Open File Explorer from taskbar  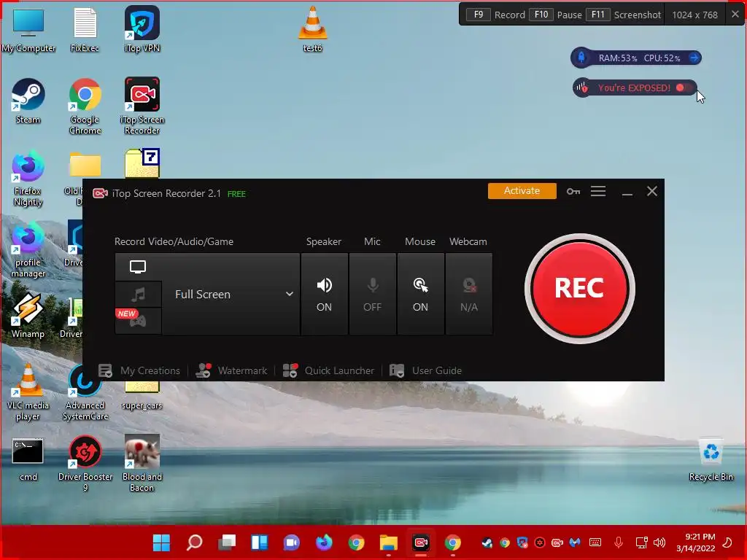(389, 542)
